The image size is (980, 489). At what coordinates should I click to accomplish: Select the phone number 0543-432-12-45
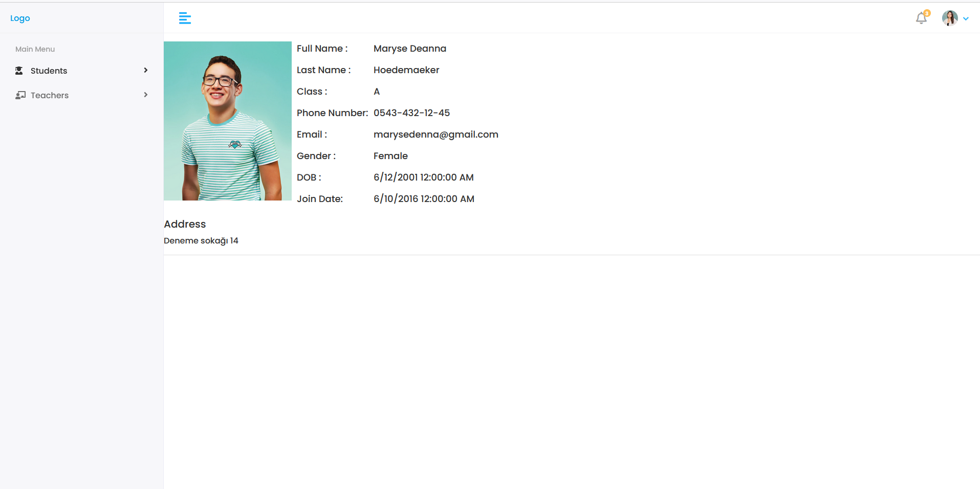[411, 113]
